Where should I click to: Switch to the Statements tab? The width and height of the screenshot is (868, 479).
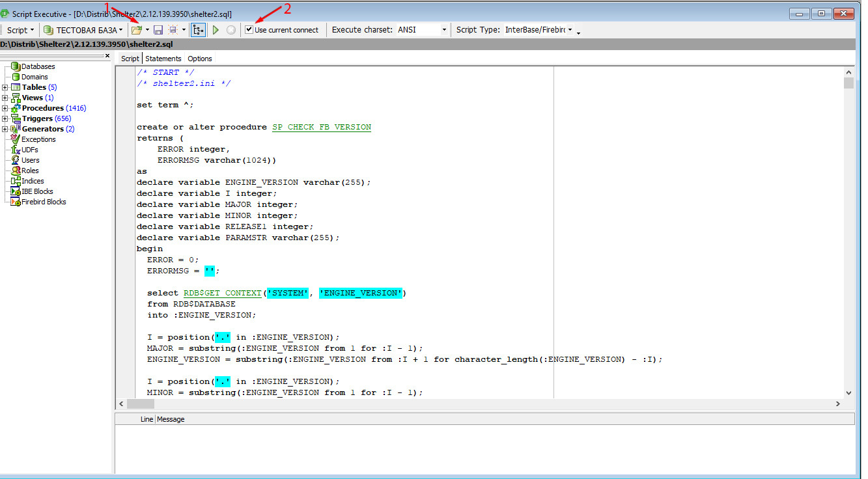click(x=163, y=59)
